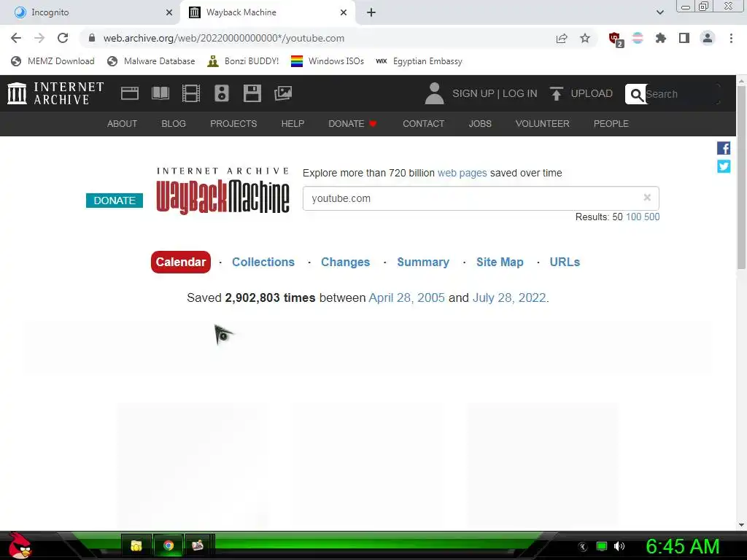Switch to the Incognito tab
Viewport: 747px width, 560px height.
[90, 12]
